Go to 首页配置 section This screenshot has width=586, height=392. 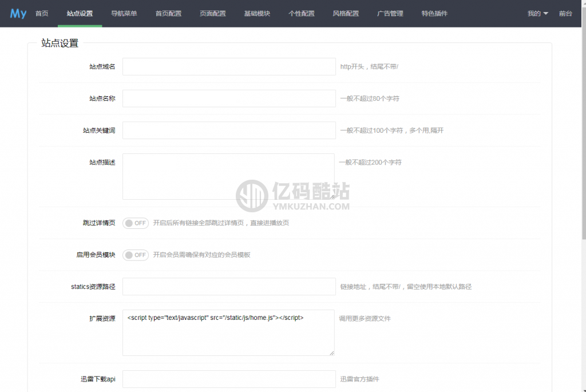pyautogui.click(x=169, y=14)
